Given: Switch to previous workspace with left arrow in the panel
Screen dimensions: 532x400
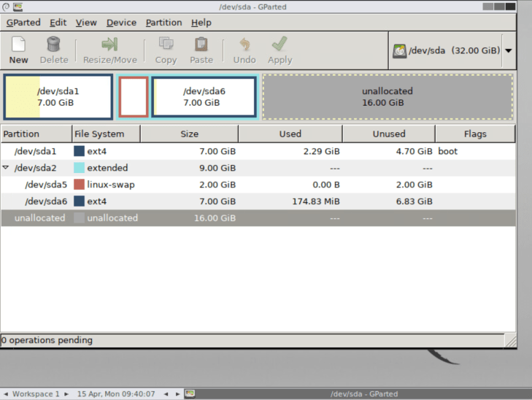Looking at the screenshot, I should click(x=6, y=394).
